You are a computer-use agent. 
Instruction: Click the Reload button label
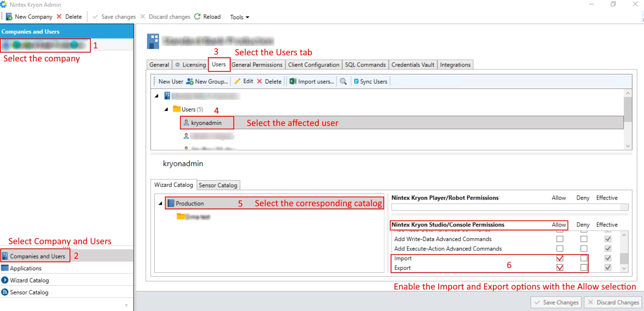click(x=212, y=17)
